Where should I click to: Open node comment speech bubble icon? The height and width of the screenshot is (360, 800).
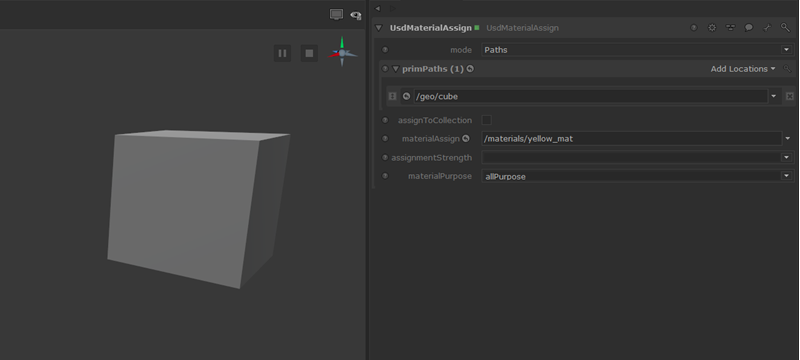pos(748,28)
